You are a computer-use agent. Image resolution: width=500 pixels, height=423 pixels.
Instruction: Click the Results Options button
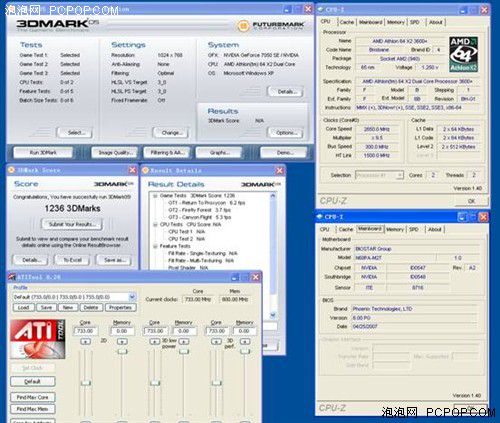(285, 133)
